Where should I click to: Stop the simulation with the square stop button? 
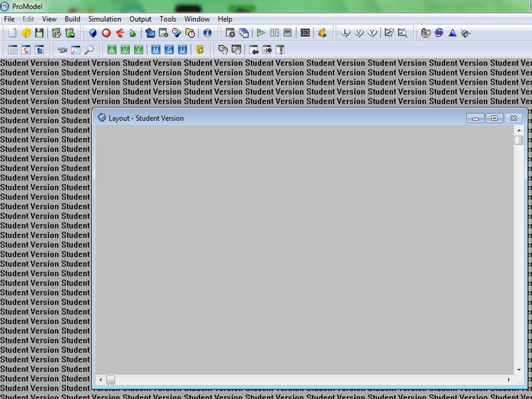pyautogui.click(x=288, y=33)
